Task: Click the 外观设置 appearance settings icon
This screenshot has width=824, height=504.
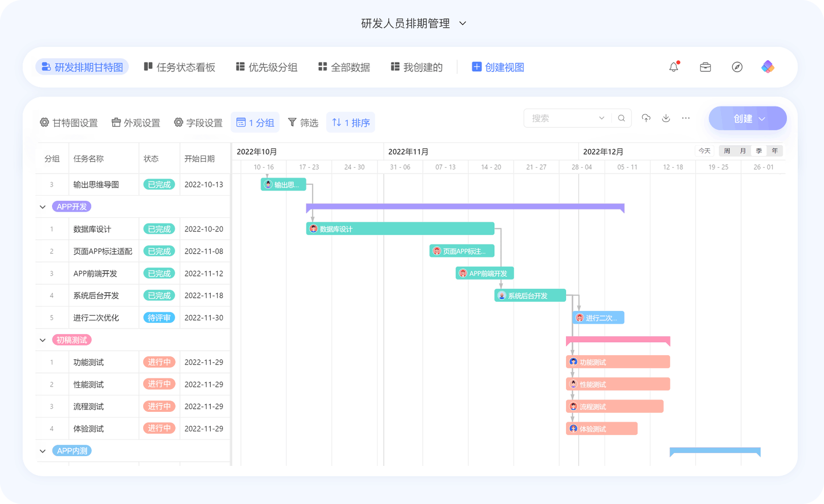Action: (116, 123)
